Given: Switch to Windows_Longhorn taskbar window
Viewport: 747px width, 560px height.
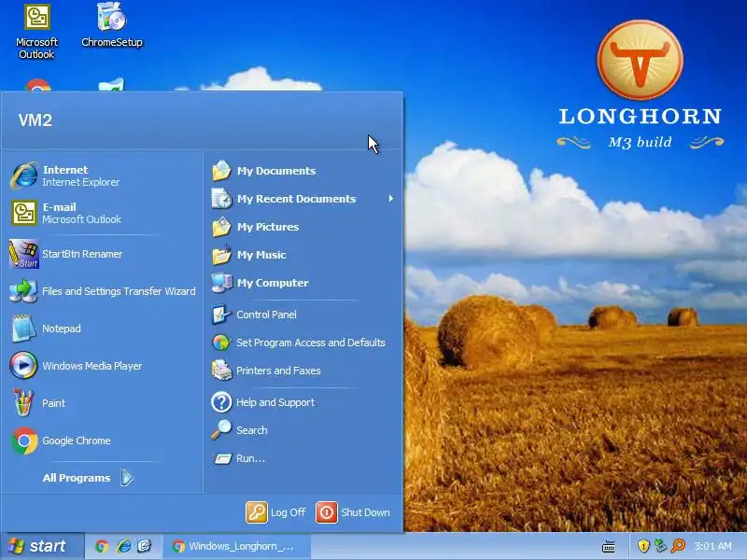Looking at the screenshot, I should pyautogui.click(x=237, y=546).
